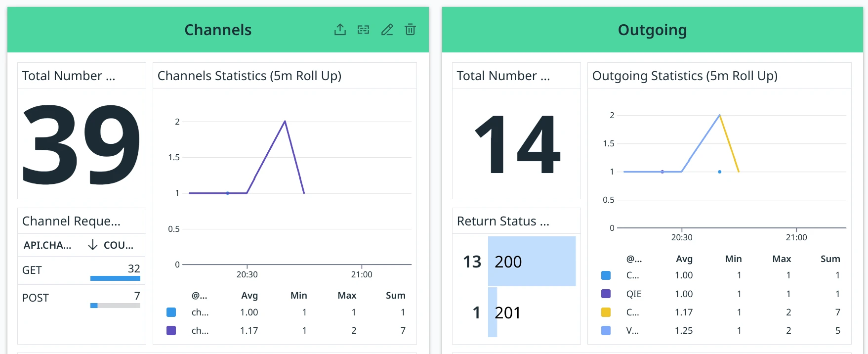Click the 200 return status bar

[x=532, y=262]
